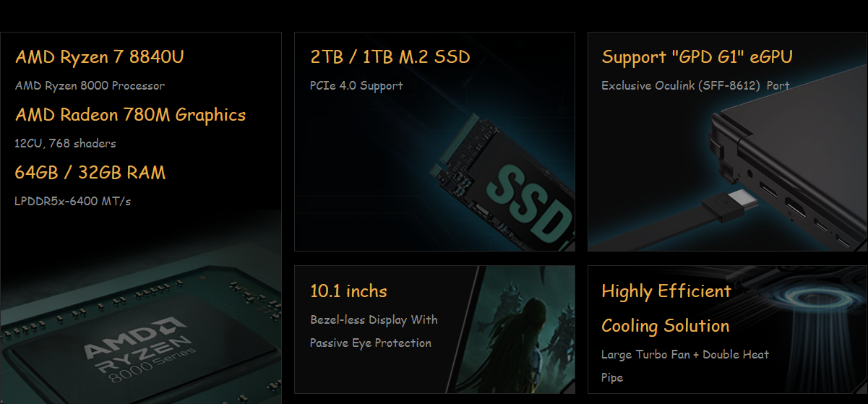Click the Bezel-less Display With text

pos(374,319)
